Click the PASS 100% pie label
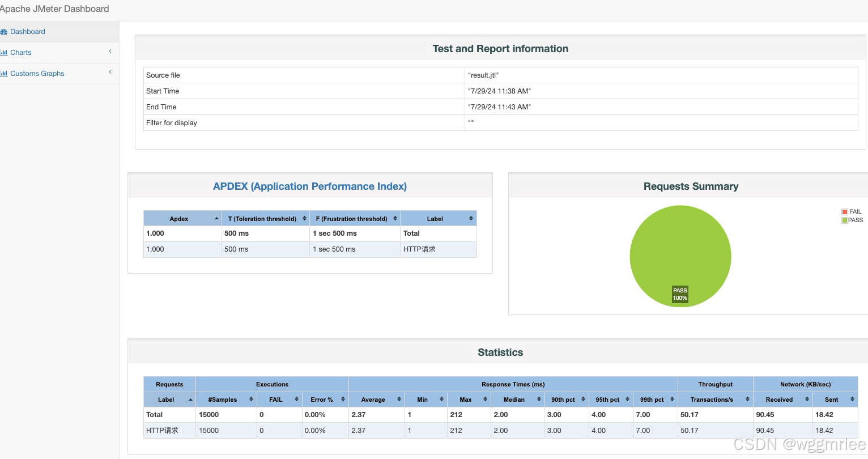Screen dimensions: 868x459 [x=680, y=294]
